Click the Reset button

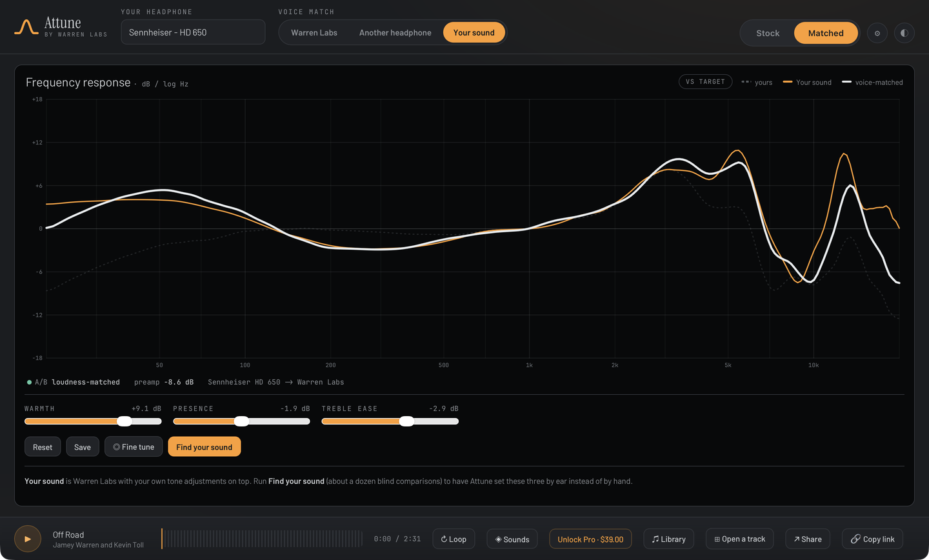point(43,446)
